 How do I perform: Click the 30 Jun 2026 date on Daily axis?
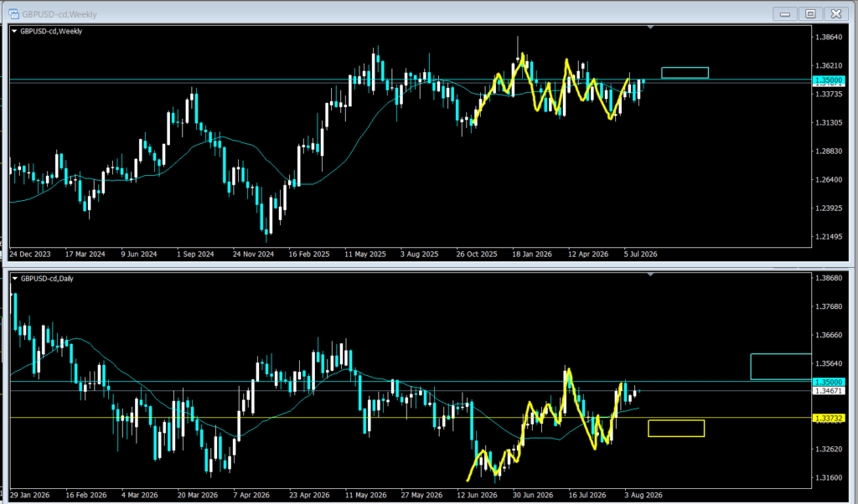point(533,496)
